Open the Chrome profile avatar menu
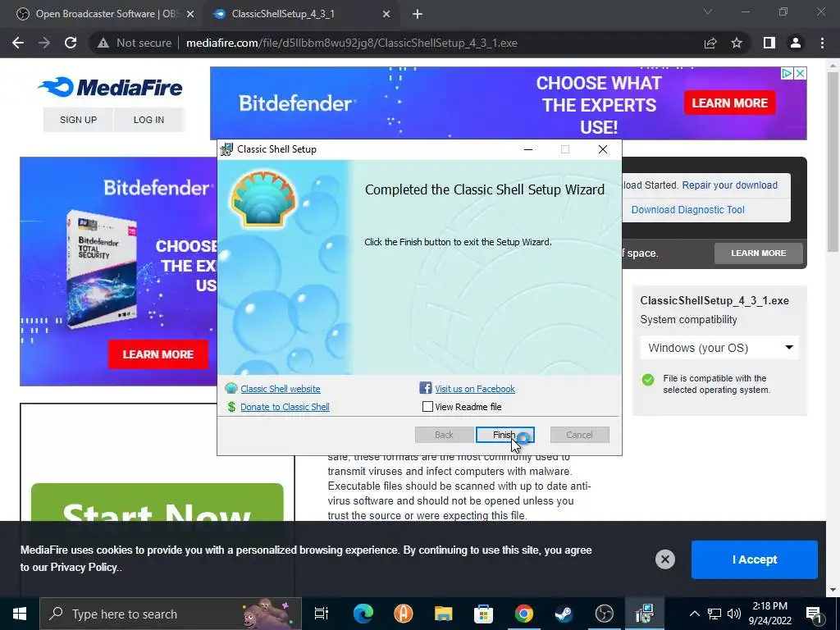 point(796,43)
